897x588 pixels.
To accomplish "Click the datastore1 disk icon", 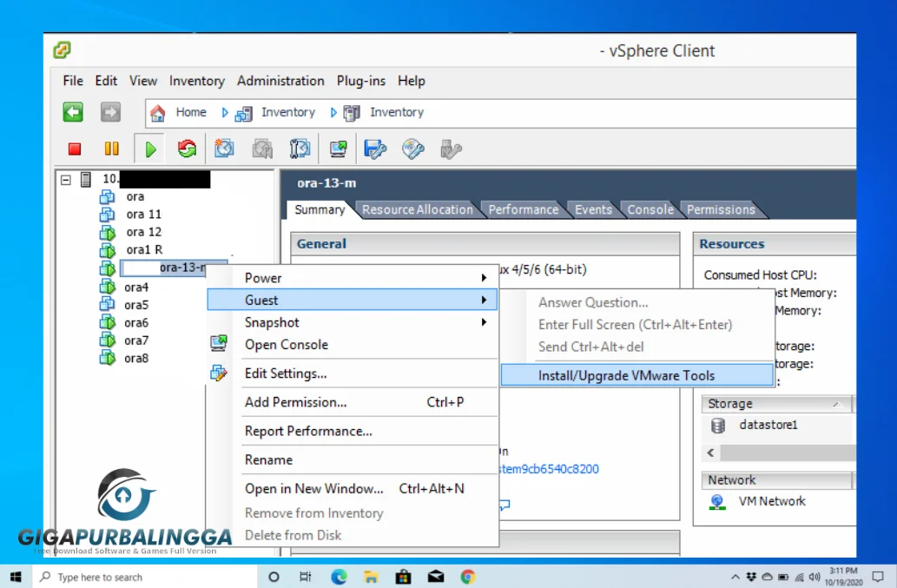I will 718,426.
